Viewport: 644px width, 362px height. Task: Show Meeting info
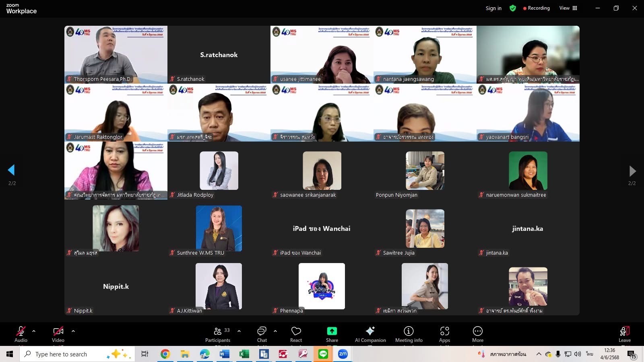(409, 334)
